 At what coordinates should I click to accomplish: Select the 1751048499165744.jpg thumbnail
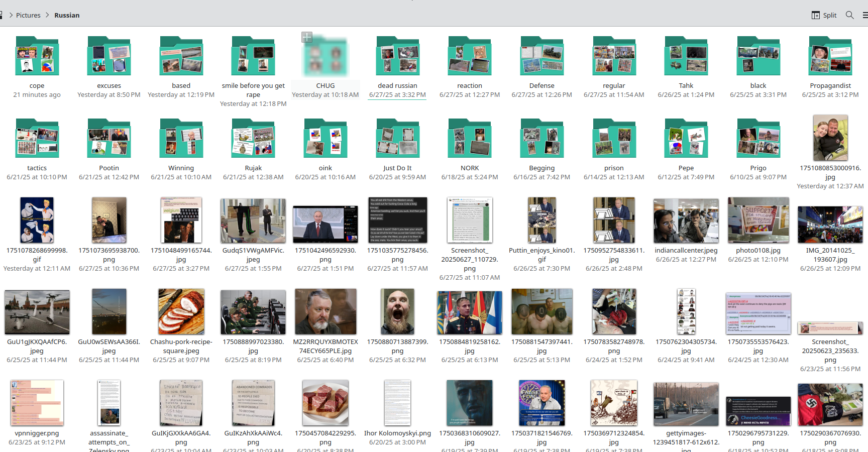tap(181, 220)
